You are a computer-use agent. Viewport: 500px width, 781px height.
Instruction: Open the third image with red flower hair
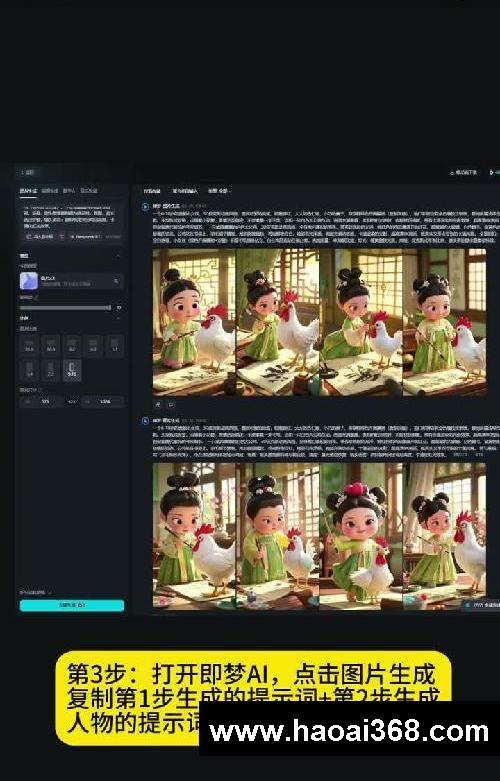pyautogui.click(x=361, y=536)
